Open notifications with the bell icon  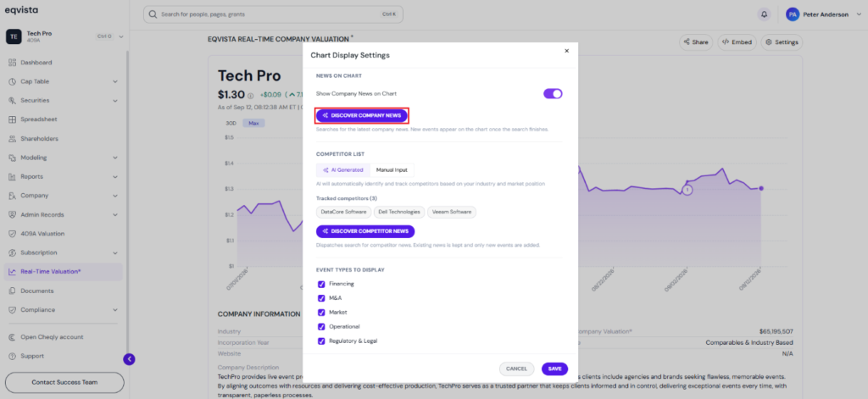tap(764, 14)
